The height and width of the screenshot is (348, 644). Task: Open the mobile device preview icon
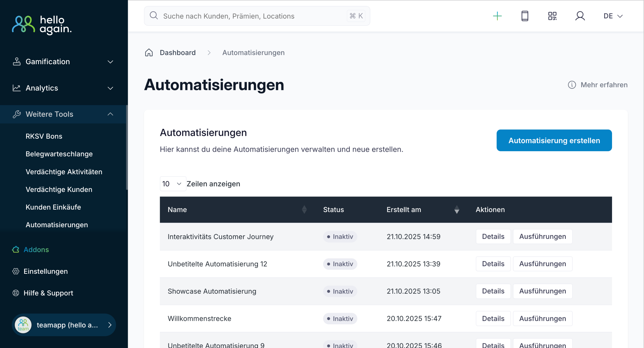click(x=525, y=16)
